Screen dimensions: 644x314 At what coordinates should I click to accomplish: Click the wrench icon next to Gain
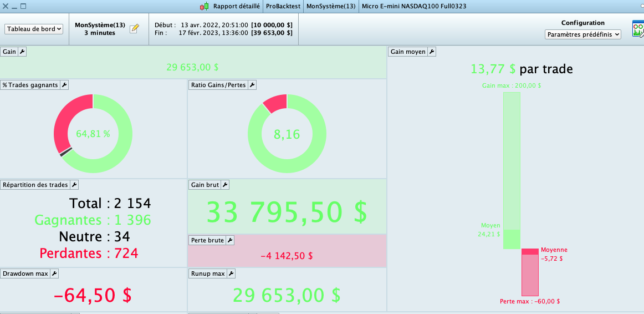pos(23,52)
